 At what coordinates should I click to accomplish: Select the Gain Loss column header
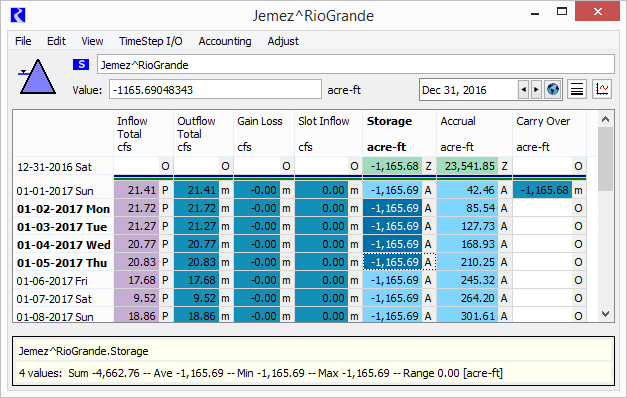[x=264, y=134]
